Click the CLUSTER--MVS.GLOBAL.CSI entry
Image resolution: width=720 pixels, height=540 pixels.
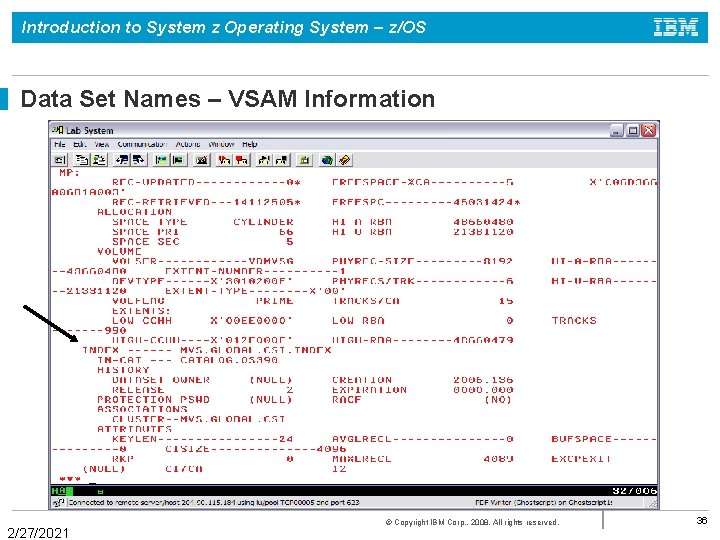click(198, 419)
